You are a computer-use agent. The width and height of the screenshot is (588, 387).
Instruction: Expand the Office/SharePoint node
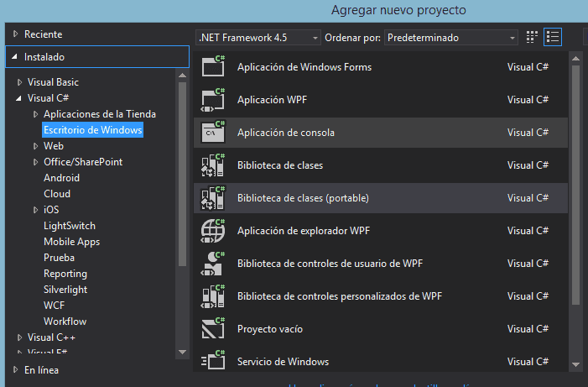click(35, 162)
